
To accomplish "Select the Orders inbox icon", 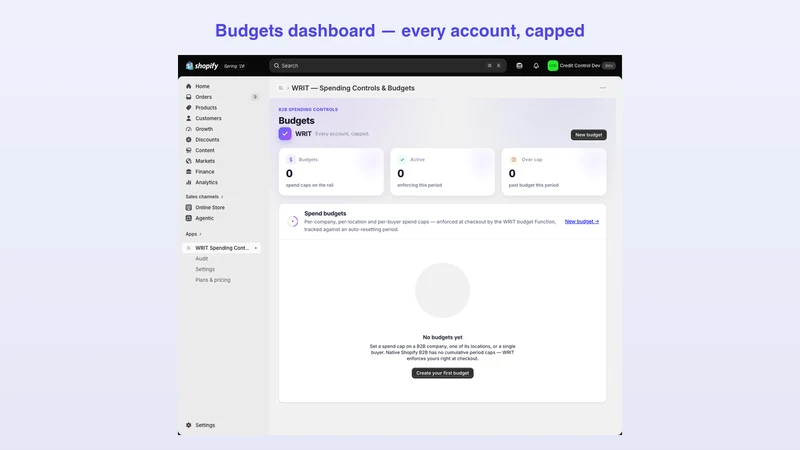I will point(189,97).
